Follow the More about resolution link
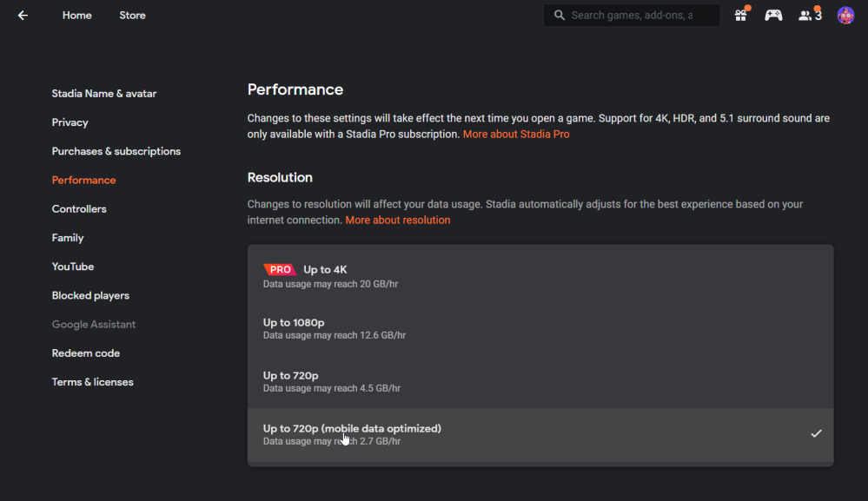The image size is (868, 501). pyautogui.click(x=398, y=221)
